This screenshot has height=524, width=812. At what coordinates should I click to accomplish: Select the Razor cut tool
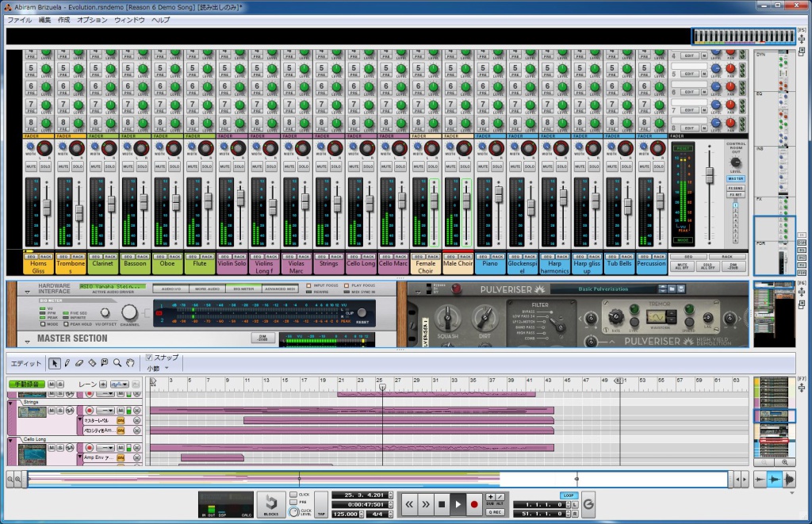[93, 363]
